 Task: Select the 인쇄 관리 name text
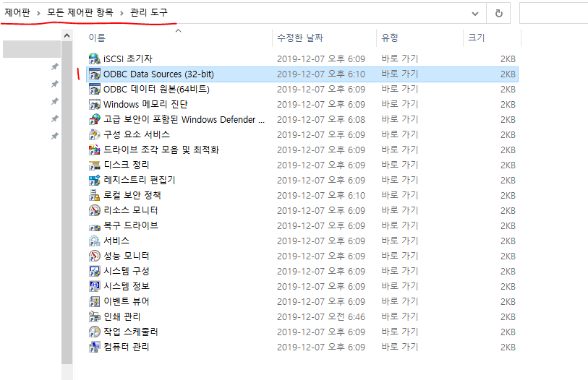122,316
